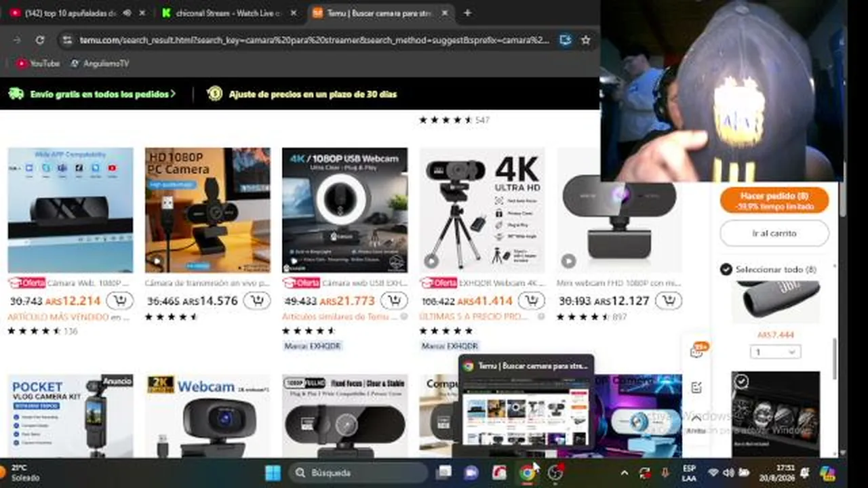Open the 4K/1080P USB Webcam image

345,210
